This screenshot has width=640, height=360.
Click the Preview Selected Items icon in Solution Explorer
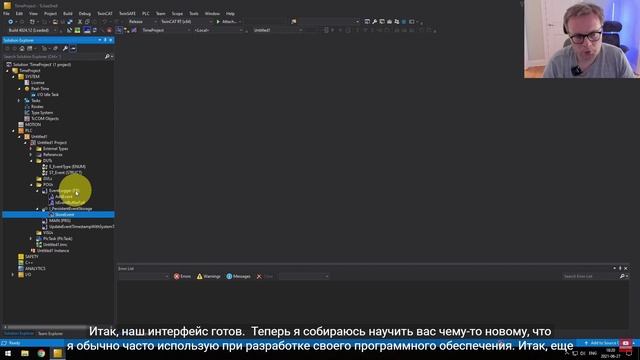(73, 49)
